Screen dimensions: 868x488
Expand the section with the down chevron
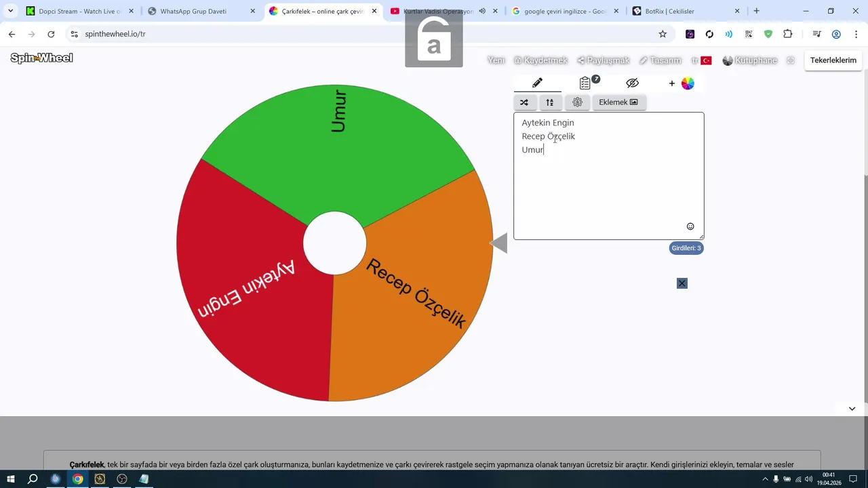pos(852,409)
